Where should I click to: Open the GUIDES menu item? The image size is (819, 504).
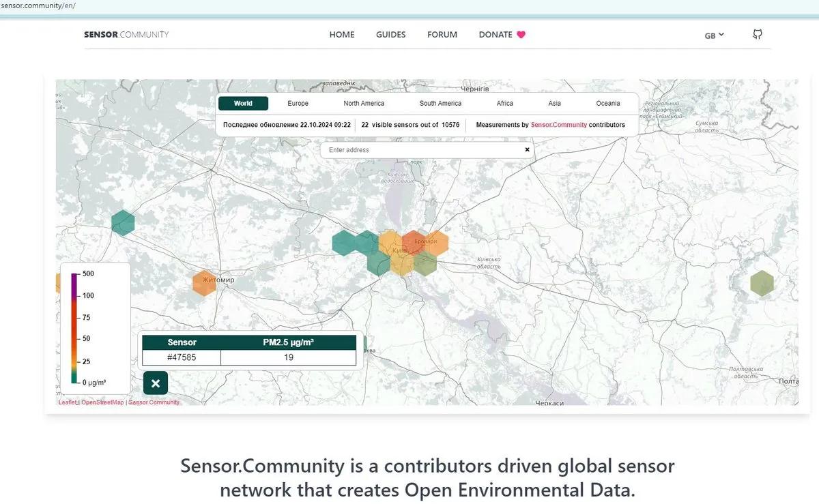click(390, 35)
